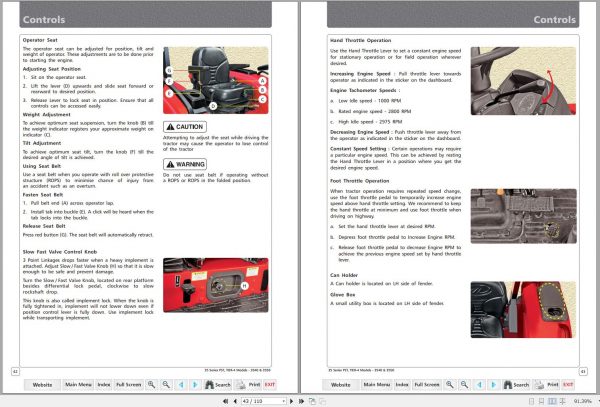Go to next page in viewer bar

point(292,401)
